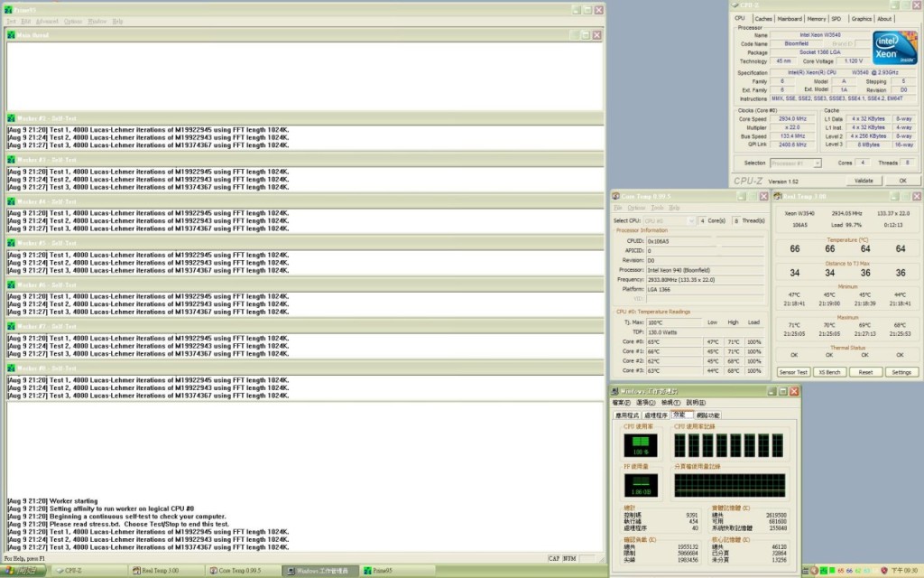The height and width of the screenshot is (578, 924).
Task: Open the 應用程式 tab in Task Manager
Action: point(627,415)
